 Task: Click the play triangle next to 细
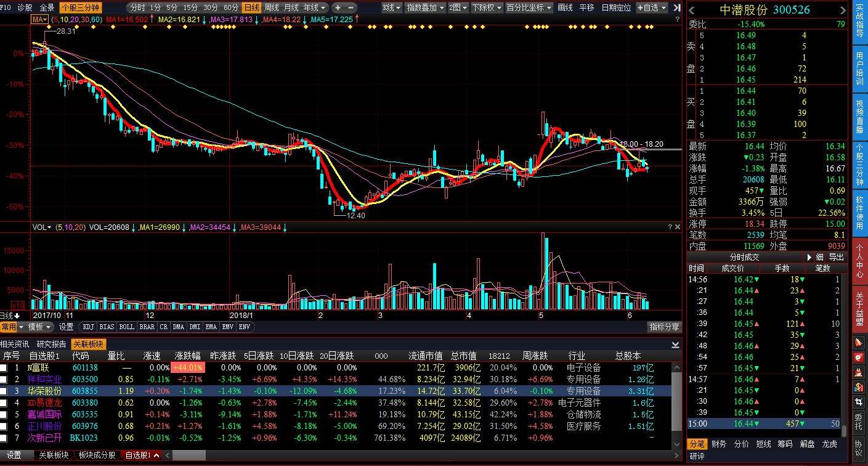(809, 257)
